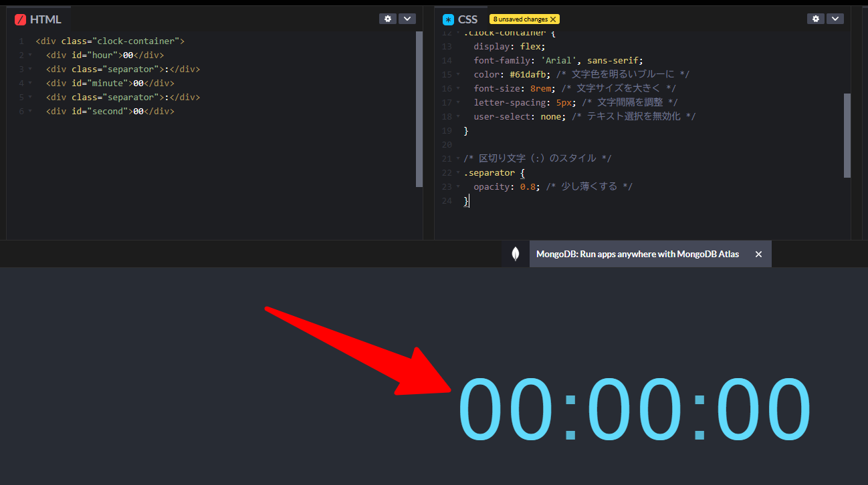The height and width of the screenshot is (485, 868).
Task: Click the 区切り文字 comment on line 21
Action: pos(538,158)
